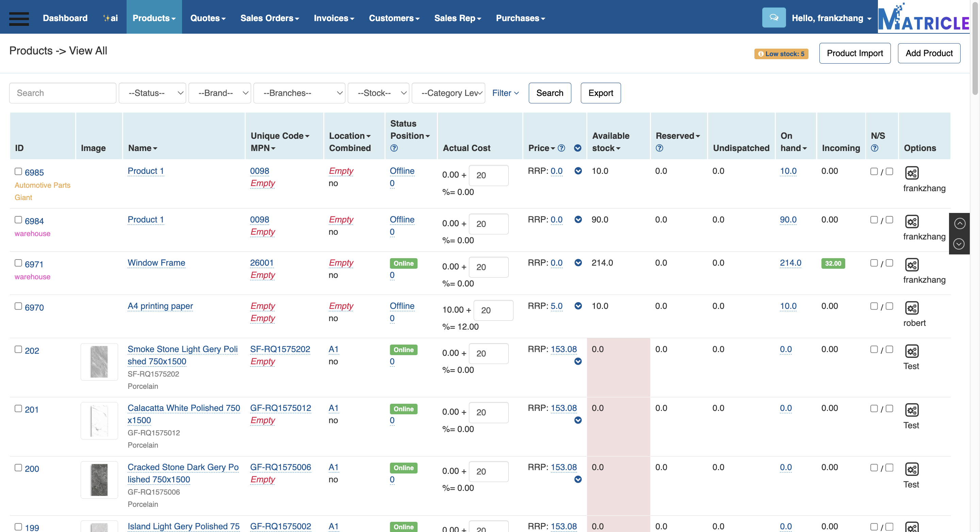Select checkbox for product 6985

click(x=18, y=171)
